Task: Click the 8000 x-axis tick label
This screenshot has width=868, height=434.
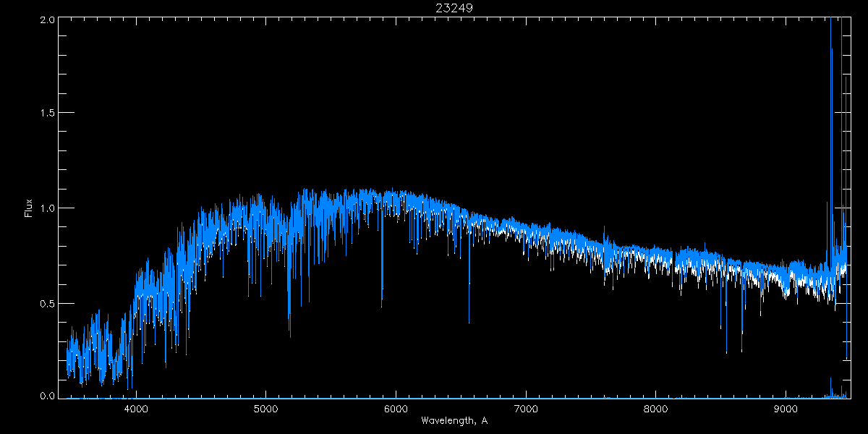Action: 656,408
